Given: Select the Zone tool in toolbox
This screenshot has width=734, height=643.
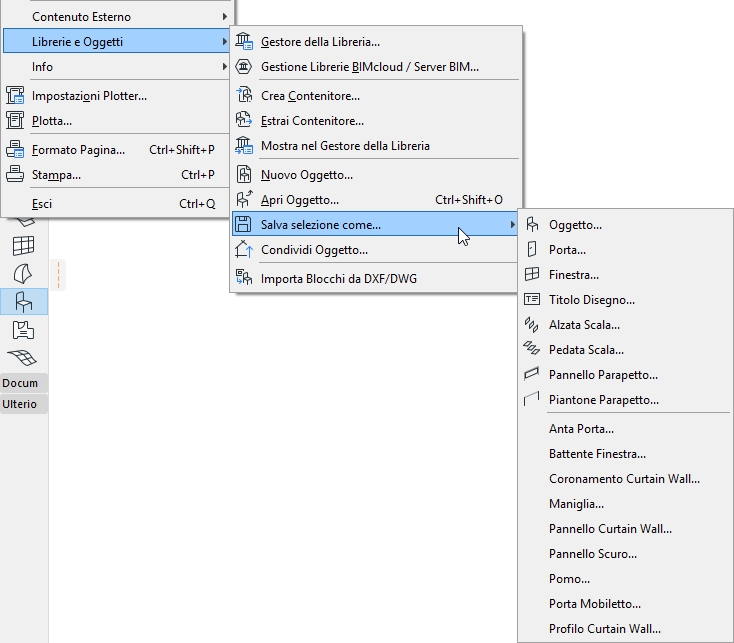Looking at the screenshot, I should [x=23, y=330].
